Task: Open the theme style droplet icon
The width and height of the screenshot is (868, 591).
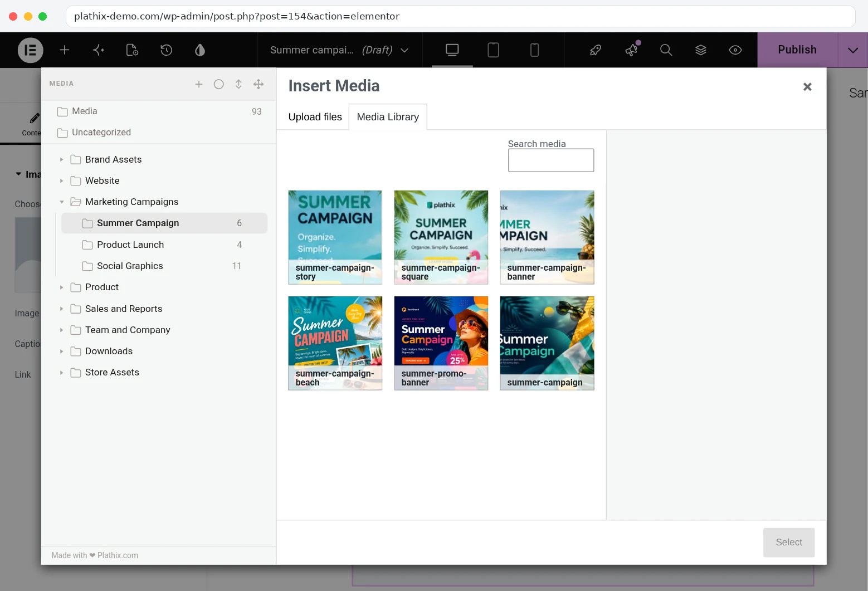Action: pos(200,50)
